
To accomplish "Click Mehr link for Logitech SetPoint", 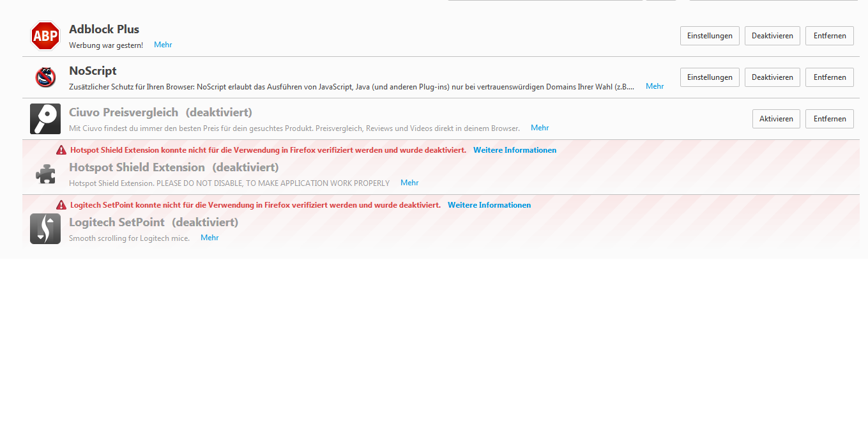I will [x=209, y=238].
